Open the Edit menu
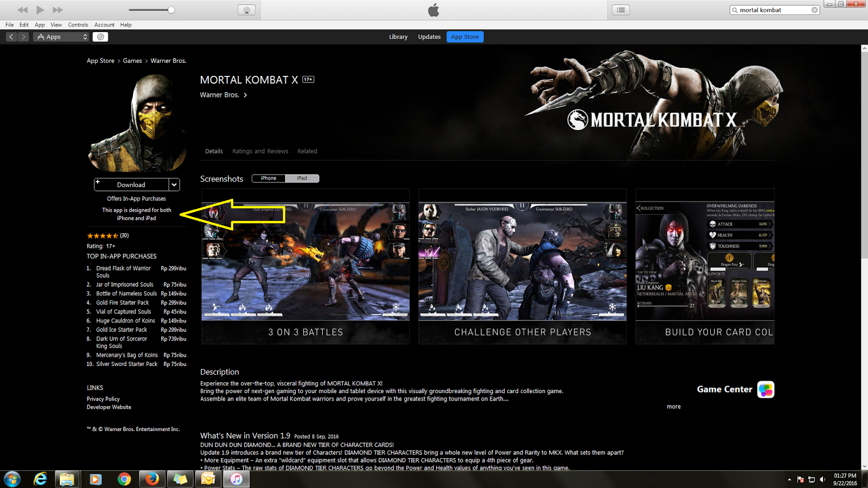 24,25
